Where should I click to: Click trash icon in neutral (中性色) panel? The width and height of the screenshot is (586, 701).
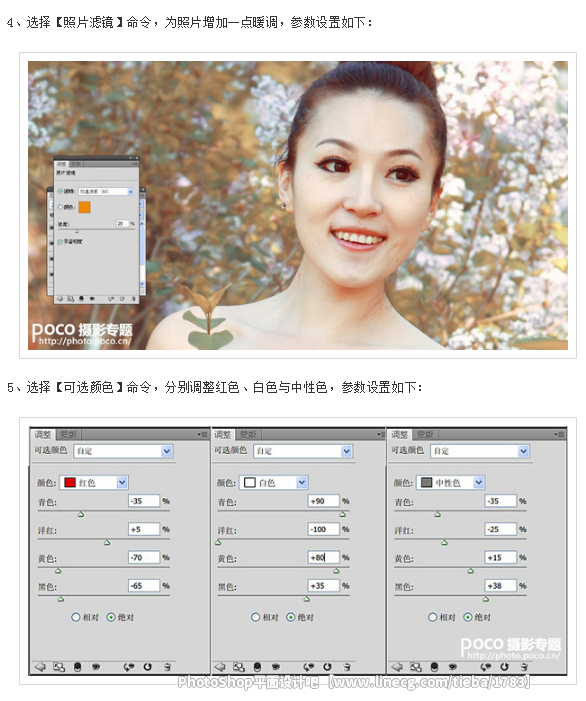click(x=524, y=667)
